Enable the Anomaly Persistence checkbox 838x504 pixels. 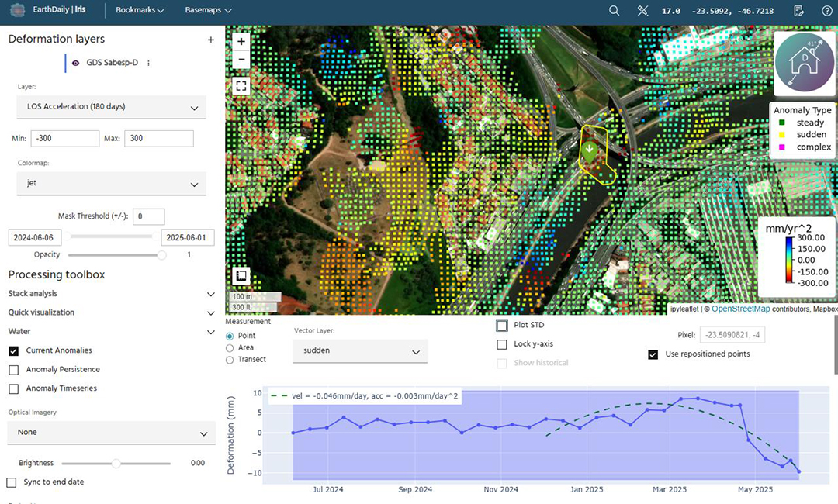(x=13, y=370)
